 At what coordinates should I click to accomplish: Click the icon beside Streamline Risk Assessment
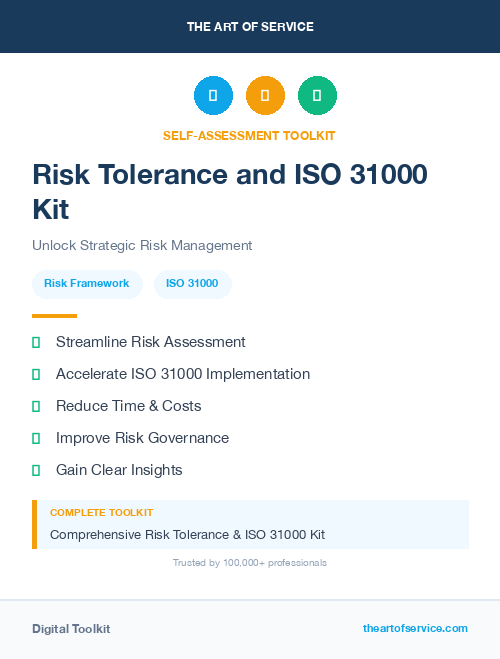point(36,343)
